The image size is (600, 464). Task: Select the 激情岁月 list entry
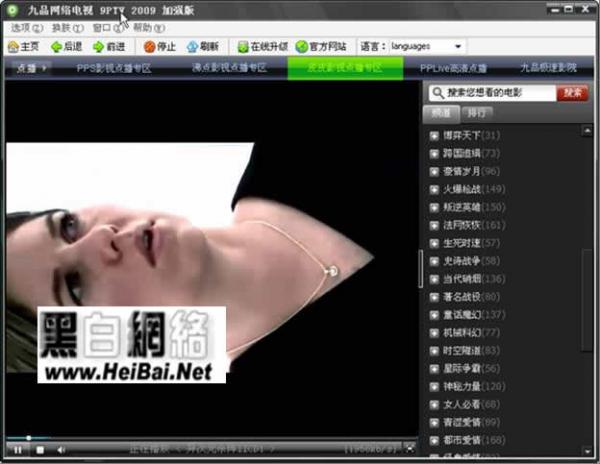[x=464, y=171]
